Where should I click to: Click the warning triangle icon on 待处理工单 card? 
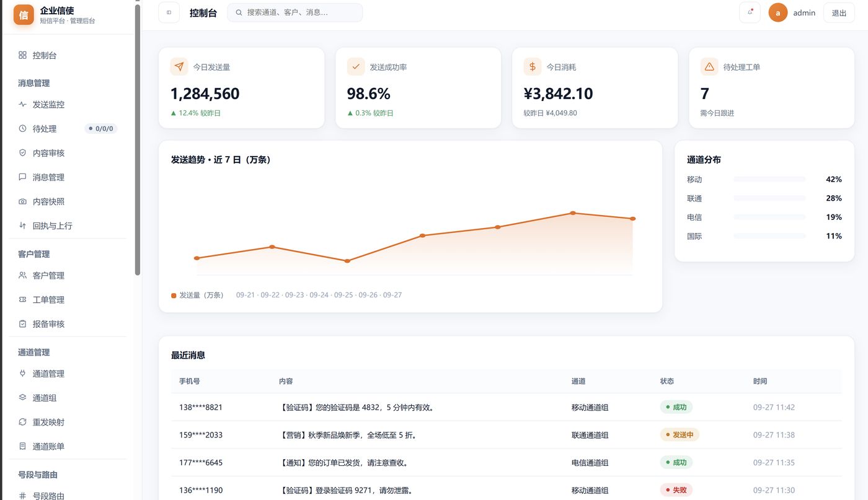coord(709,66)
